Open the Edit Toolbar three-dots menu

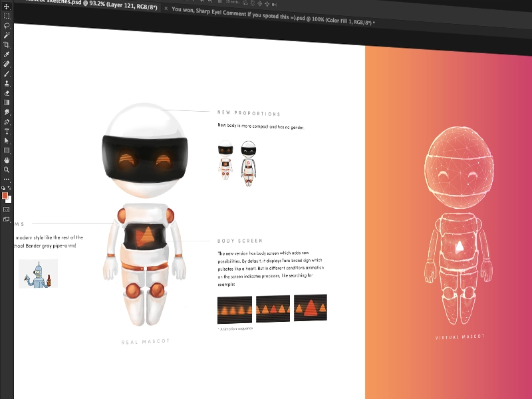(x=7, y=179)
